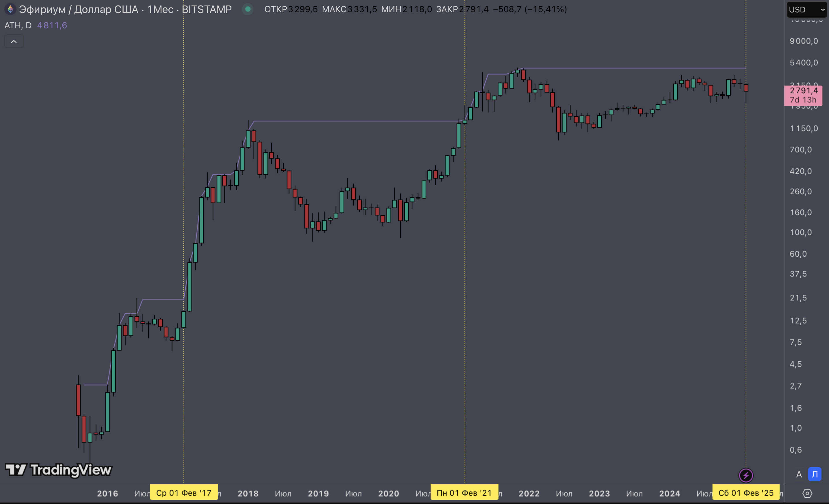The height and width of the screenshot is (504, 829).
Task: Click the Ethereum coin logo icon
Action: (x=10, y=9)
